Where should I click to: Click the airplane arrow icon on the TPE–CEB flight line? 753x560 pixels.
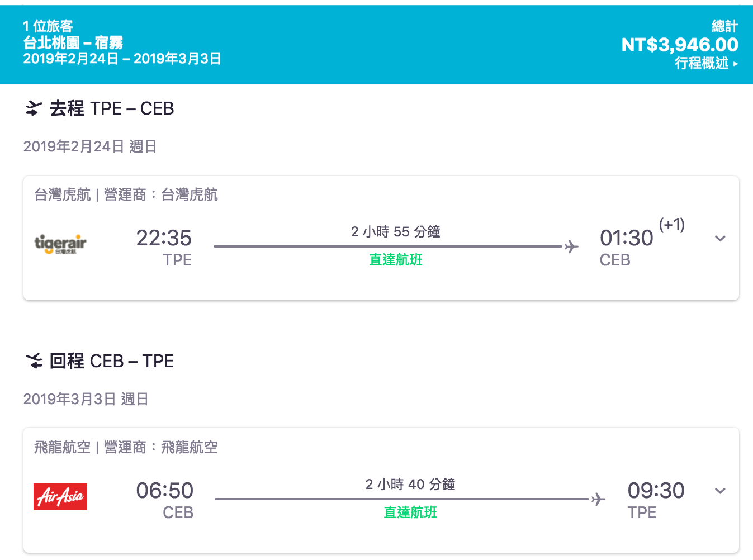(x=571, y=246)
